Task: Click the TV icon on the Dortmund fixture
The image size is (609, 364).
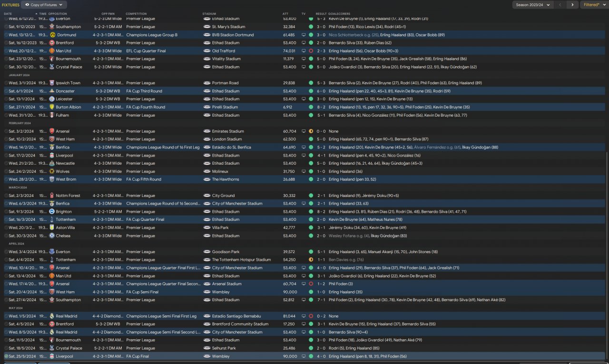Action: tap(304, 35)
